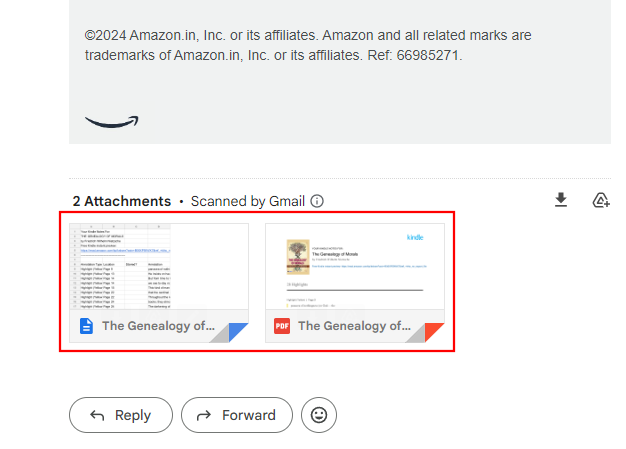The height and width of the screenshot is (449, 626).
Task: Download all attachments using the download icon
Action: click(x=561, y=200)
